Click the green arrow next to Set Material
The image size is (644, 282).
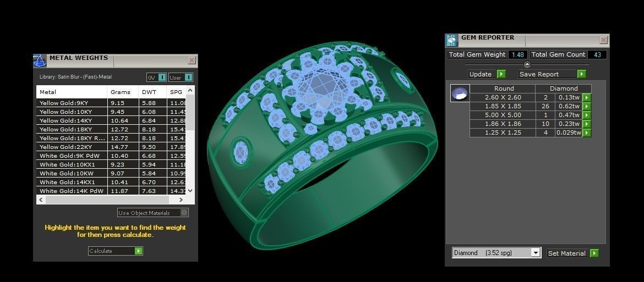pyautogui.click(x=594, y=253)
